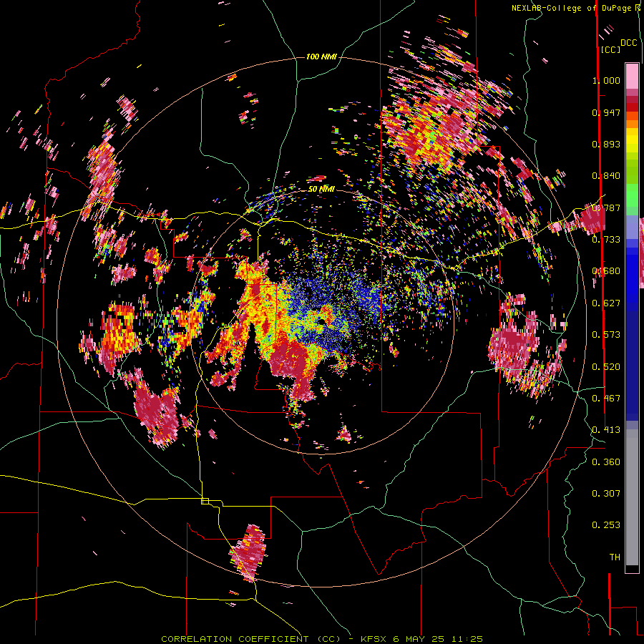Click the 0.733 legend value

[x=606, y=240]
